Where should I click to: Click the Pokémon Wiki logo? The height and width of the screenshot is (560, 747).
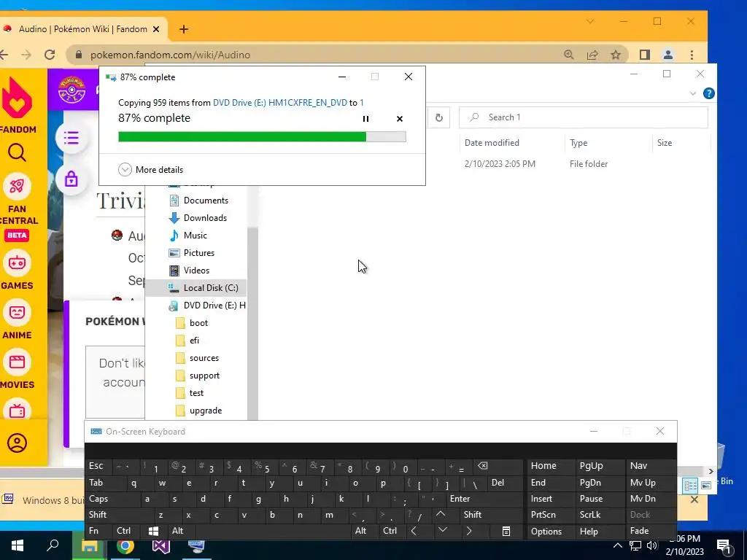(x=71, y=90)
